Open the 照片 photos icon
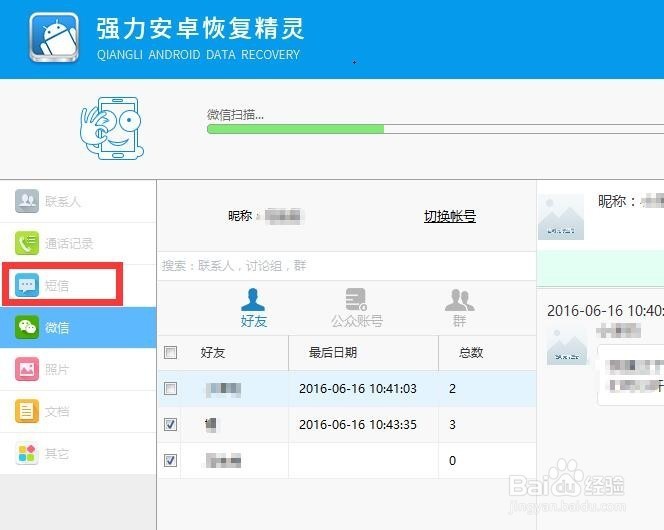The image size is (664, 530). click(x=27, y=369)
